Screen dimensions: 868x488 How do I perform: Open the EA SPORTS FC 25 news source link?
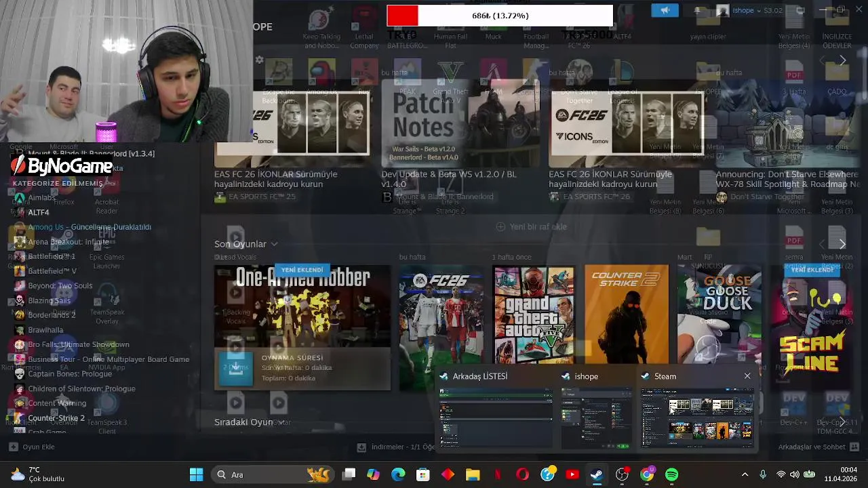pos(255,197)
